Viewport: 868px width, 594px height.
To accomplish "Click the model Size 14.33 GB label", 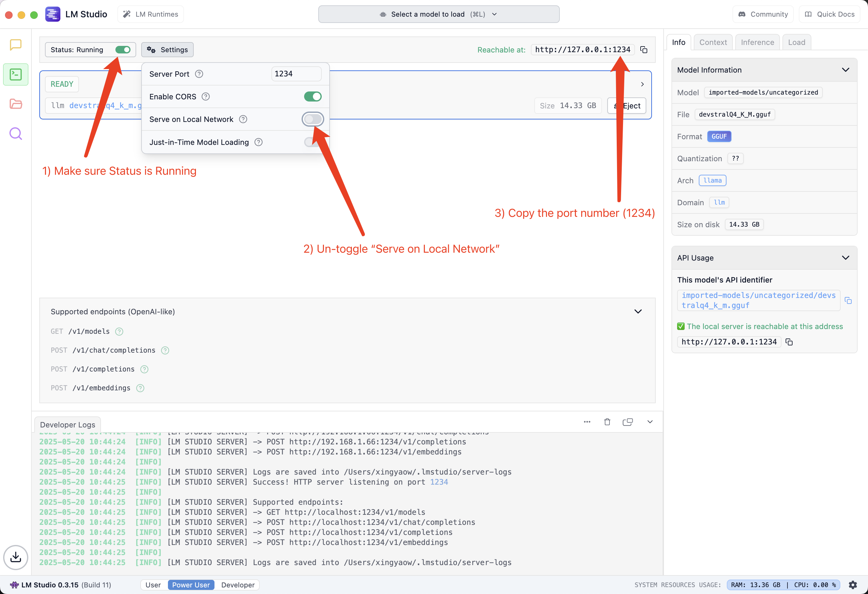I will pos(568,106).
